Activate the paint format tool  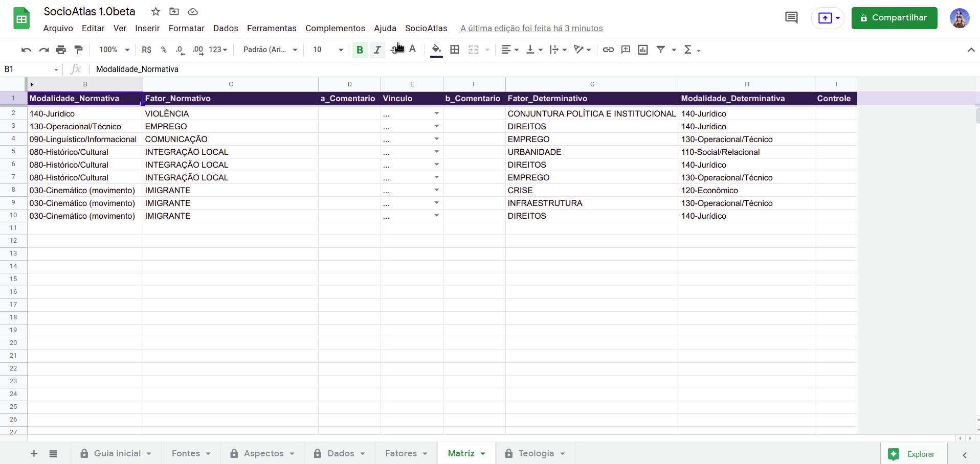[78, 50]
